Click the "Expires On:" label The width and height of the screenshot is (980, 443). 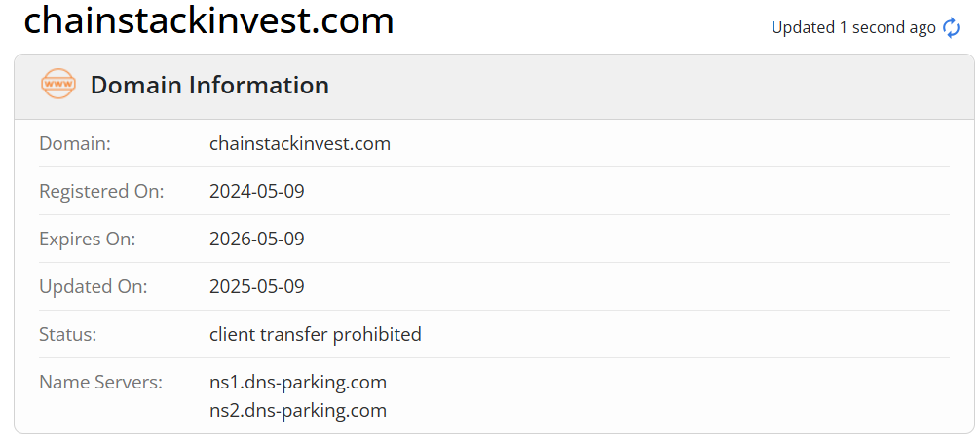88,240
